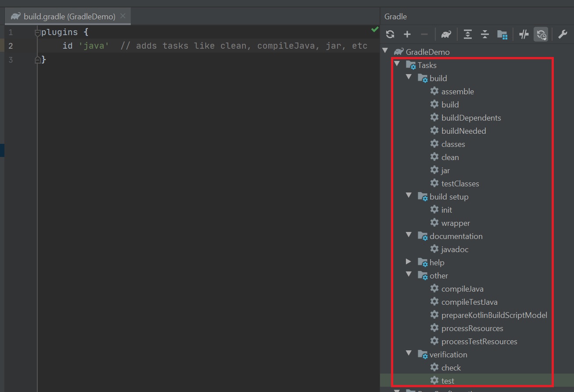Select the javadoc task under documentation
The height and width of the screenshot is (392, 574).
pos(455,249)
